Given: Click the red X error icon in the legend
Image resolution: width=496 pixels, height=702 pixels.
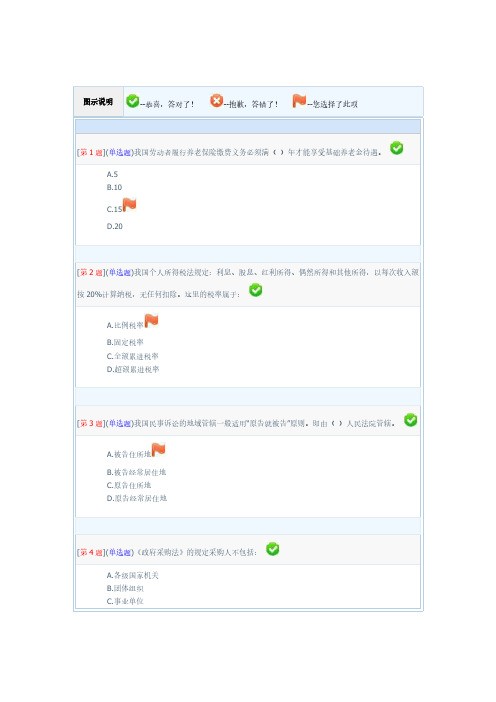Looking at the screenshot, I should coord(217,100).
